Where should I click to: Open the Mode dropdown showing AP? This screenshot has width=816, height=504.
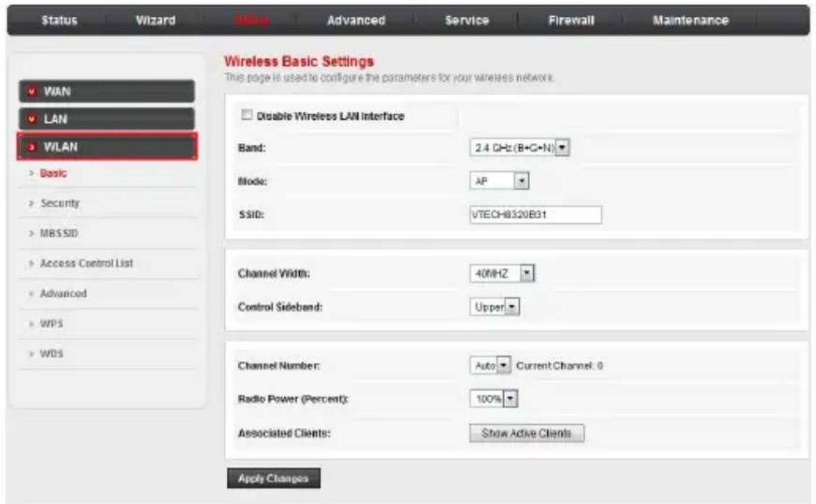tap(499, 181)
